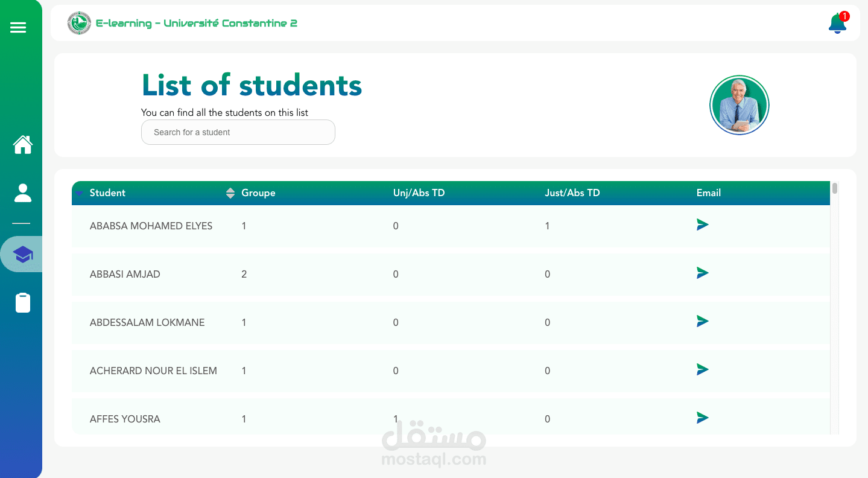Screen dimensions: 868x478
Task: Select the graduation cap students icon
Action: coord(23,255)
